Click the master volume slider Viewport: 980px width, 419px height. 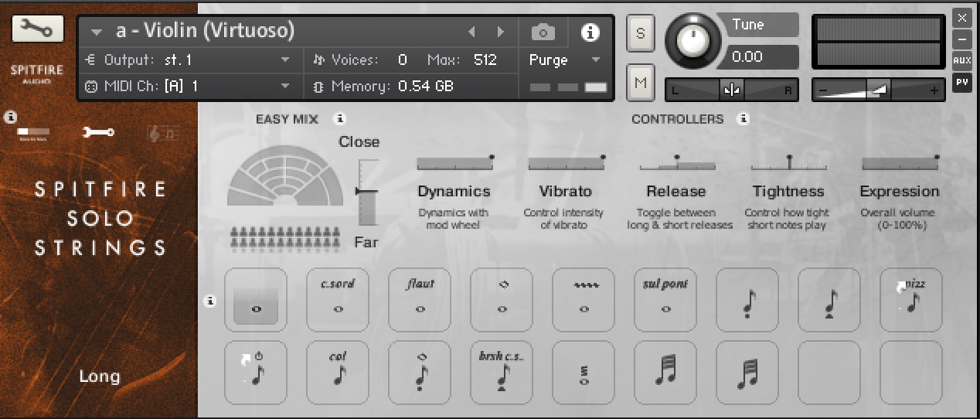tap(879, 90)
